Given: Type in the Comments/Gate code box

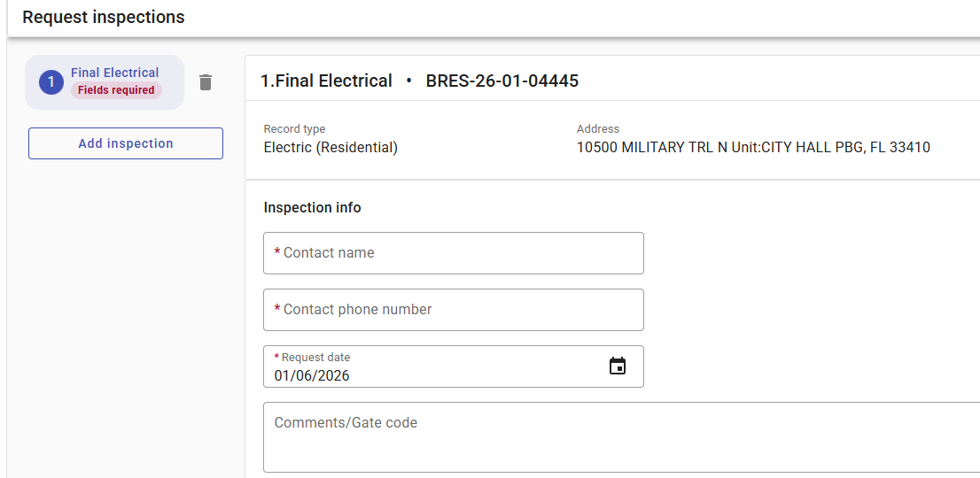Looking at the screenshot, I should 620,437.
